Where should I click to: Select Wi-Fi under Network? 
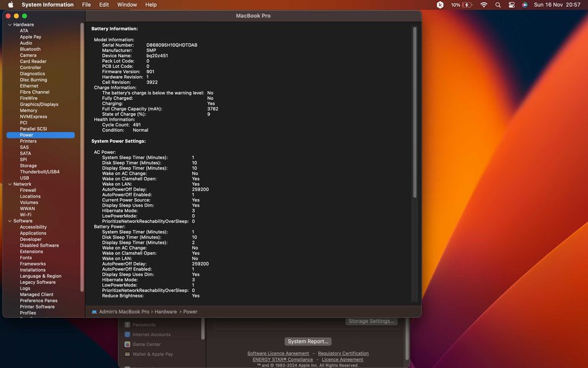pos(25,215)
